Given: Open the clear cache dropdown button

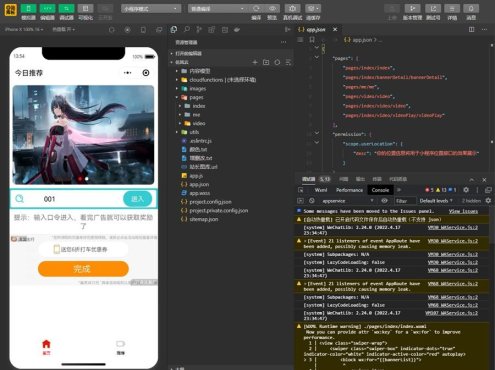Looking at the screenshot, I should 313,8.
